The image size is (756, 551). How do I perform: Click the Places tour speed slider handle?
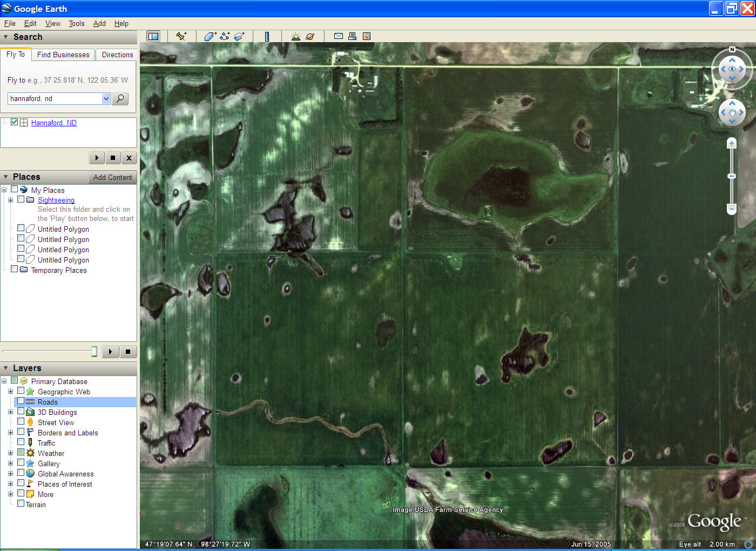pos(94,352)
